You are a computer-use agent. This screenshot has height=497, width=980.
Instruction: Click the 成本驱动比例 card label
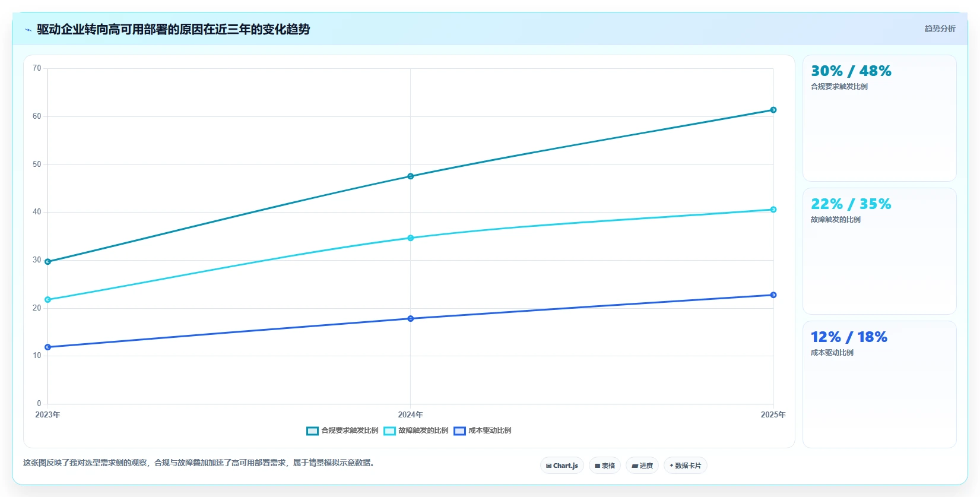832,353
